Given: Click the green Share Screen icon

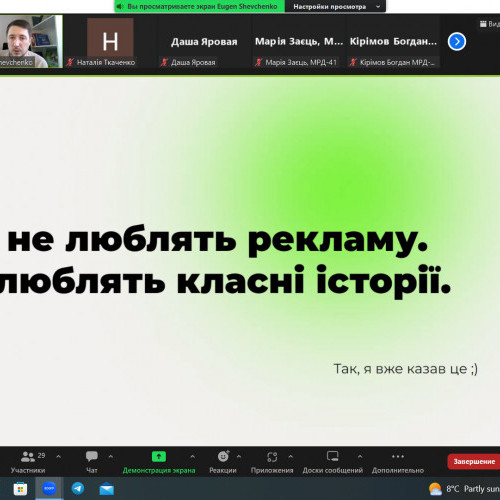Looking at the screenshot, I should (159, 456).
